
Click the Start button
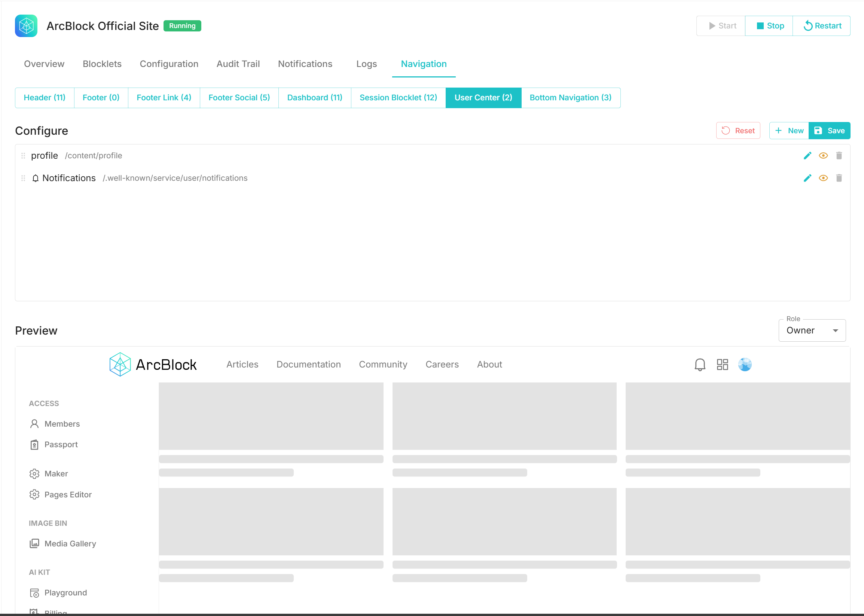pyautogui.click(x=721, y=26)
